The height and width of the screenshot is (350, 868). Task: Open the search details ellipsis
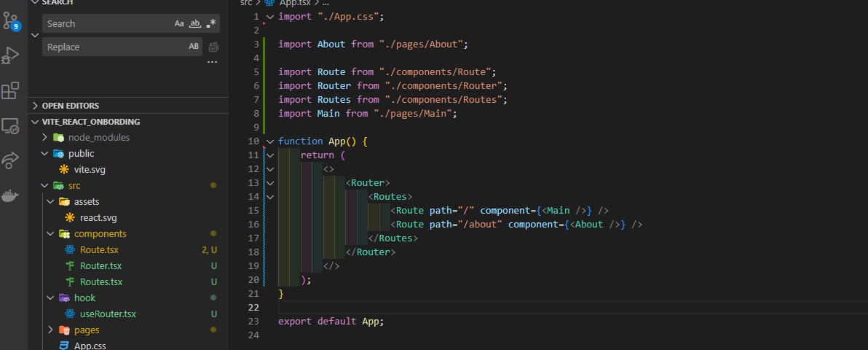point(212,62)
